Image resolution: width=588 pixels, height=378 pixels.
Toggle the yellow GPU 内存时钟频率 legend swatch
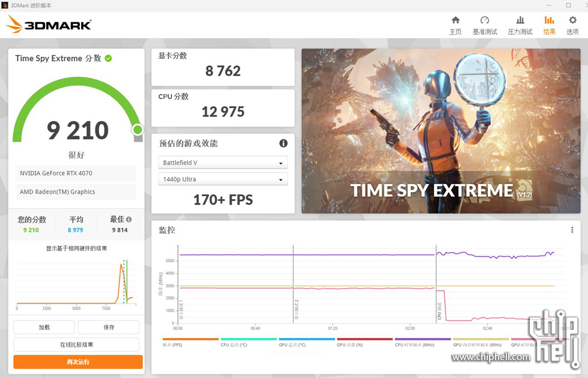481,339
